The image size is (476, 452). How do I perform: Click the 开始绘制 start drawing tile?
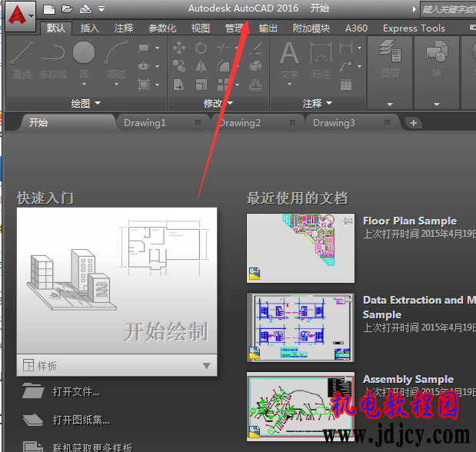(116, 282)
